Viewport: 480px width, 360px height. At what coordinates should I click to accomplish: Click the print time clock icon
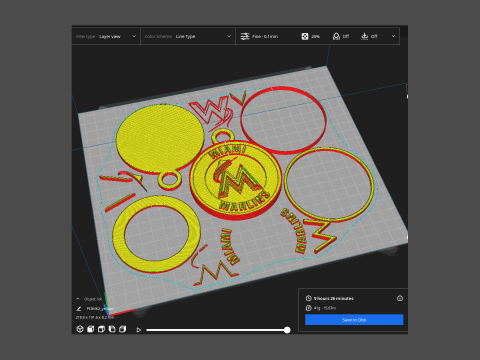(x=309, y=298)
